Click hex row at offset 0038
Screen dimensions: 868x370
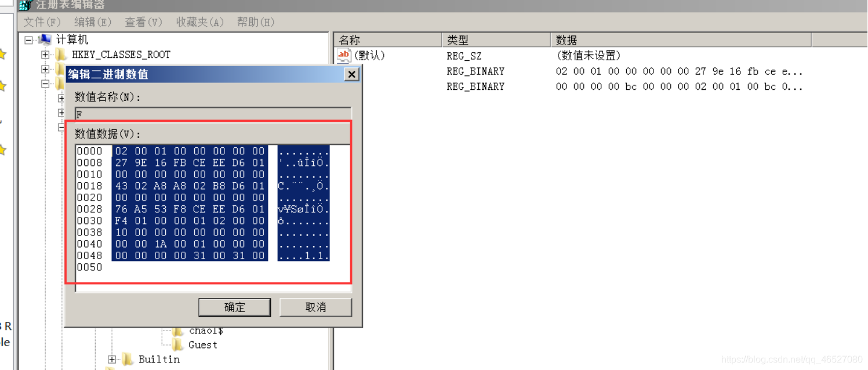coord(190,232)
